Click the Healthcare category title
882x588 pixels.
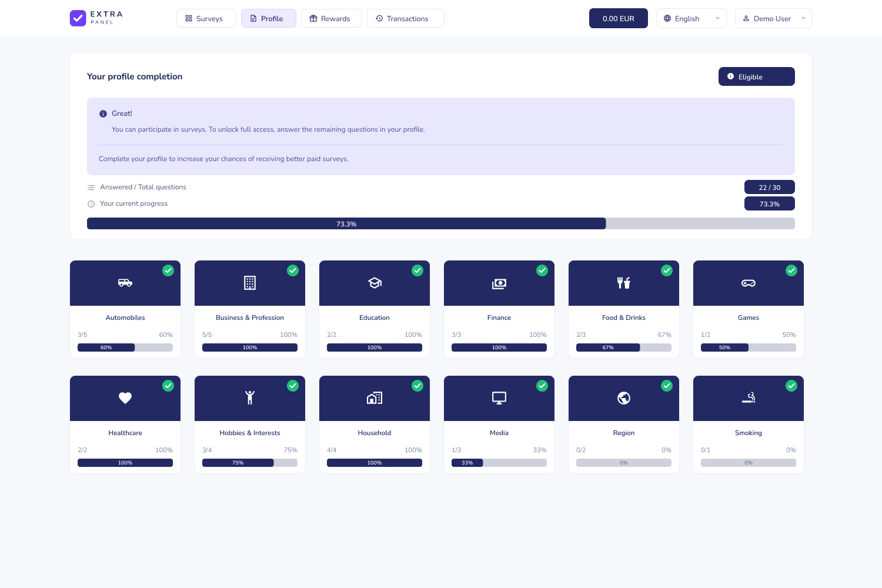coord(125,433)
